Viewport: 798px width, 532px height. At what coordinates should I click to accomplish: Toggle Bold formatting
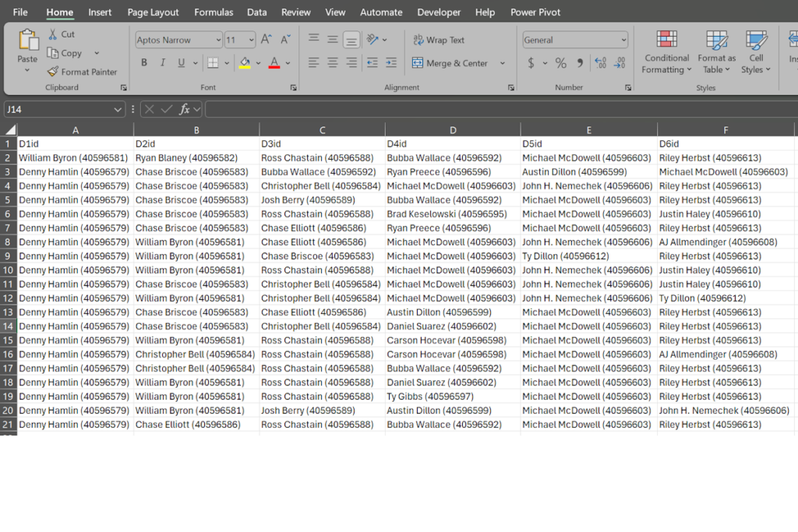tap(144, 63)
